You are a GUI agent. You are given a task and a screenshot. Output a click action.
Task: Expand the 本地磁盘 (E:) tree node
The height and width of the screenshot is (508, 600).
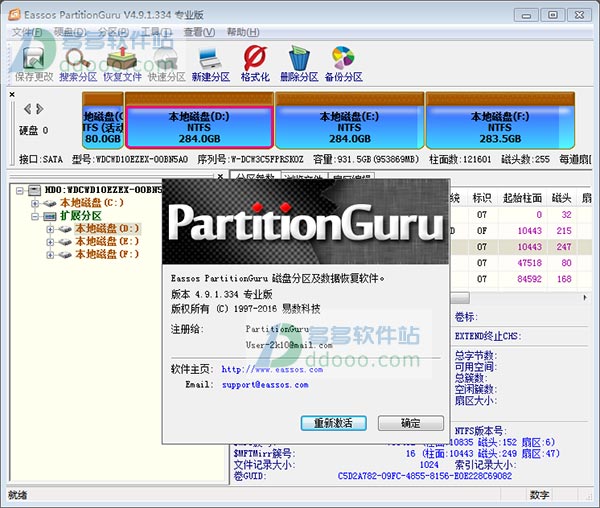(50, 242)
